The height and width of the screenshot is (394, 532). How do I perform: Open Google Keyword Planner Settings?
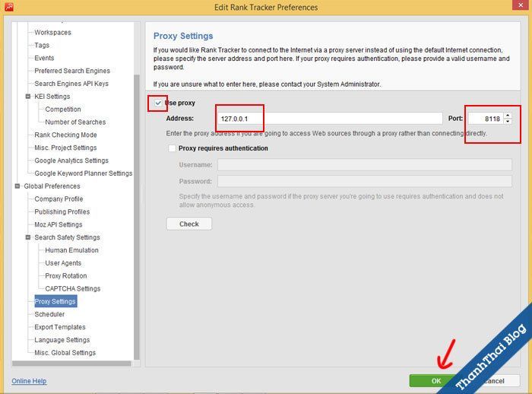pyautogui.click(x=84, y=173)
